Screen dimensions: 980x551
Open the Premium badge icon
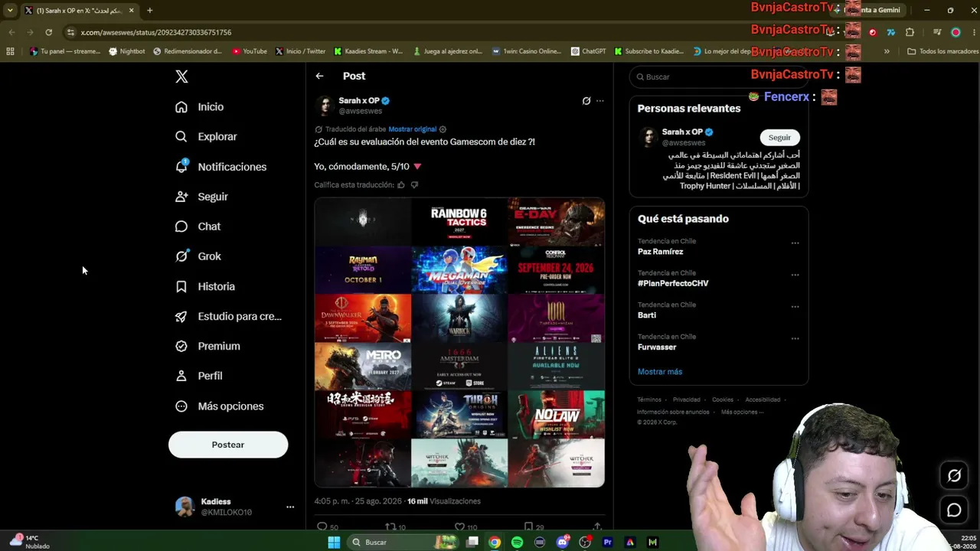(181, 346)
